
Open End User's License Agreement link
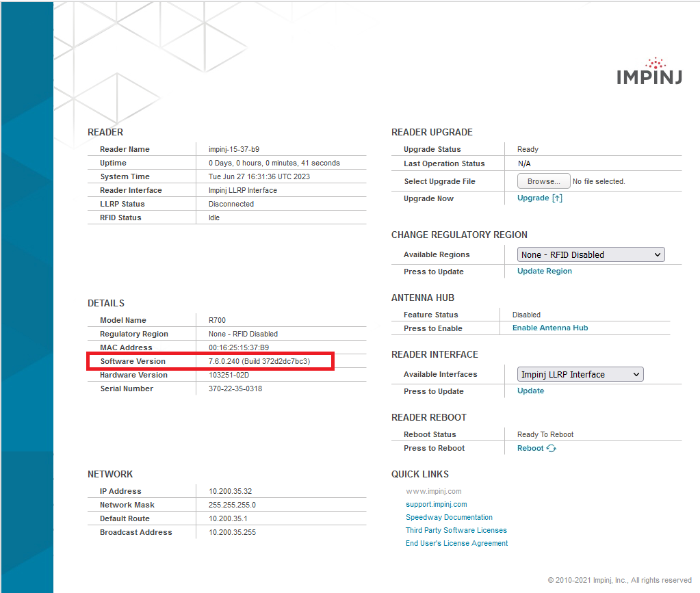coord(456,543)
